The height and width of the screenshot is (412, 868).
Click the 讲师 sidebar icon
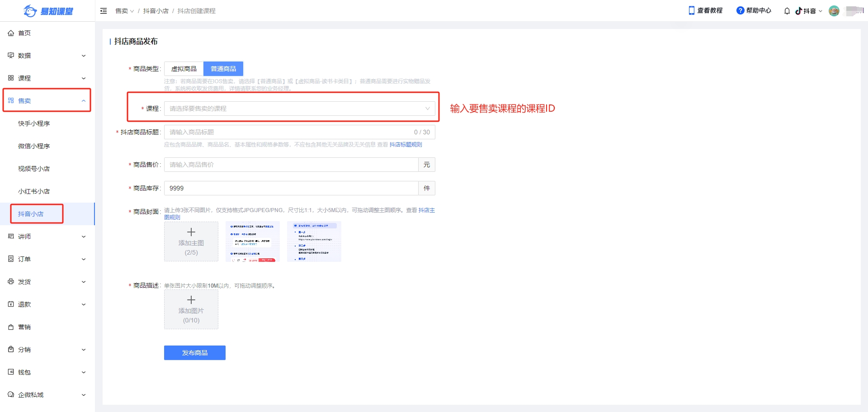click(11, 237)
